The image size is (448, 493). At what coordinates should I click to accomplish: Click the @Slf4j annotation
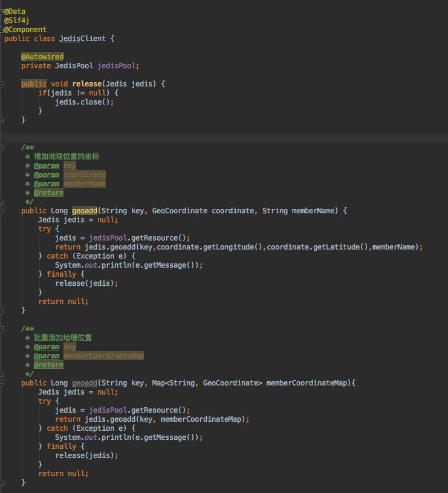click(17, 21)
